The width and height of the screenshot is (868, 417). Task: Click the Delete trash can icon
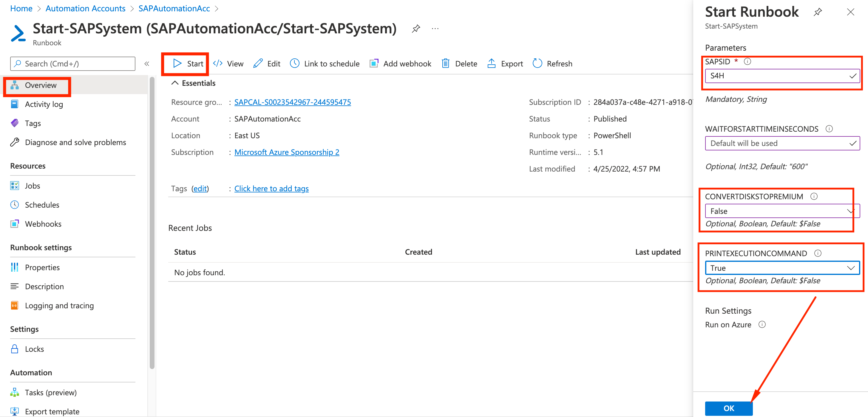click(x=445, y=63)
